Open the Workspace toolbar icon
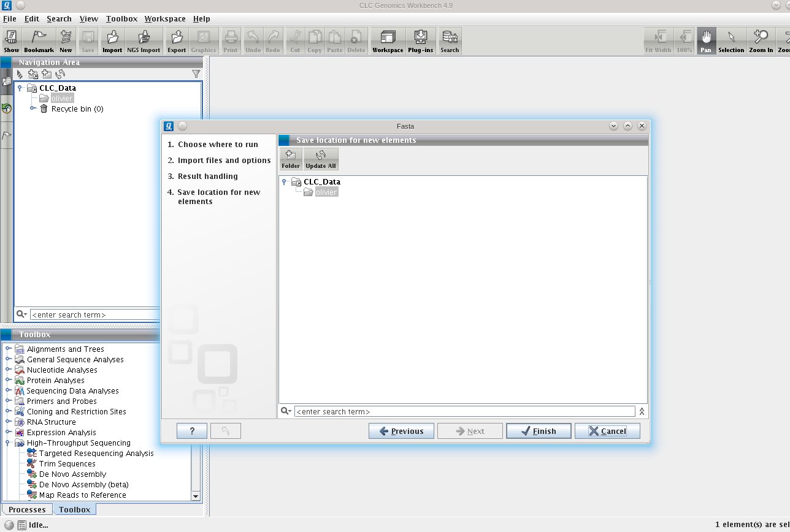 [x=388, y=41]
